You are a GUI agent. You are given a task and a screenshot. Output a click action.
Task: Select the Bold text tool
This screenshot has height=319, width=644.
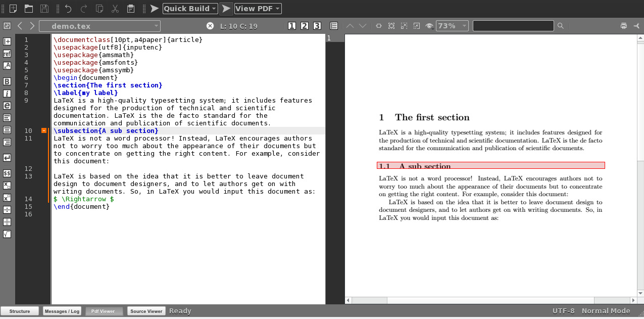7,81
